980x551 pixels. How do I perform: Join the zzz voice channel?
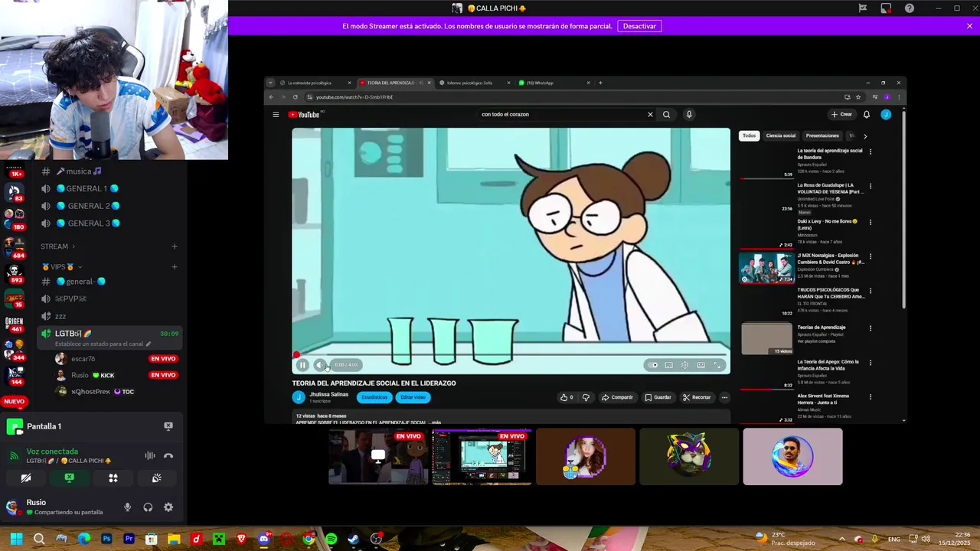[109, 316]
